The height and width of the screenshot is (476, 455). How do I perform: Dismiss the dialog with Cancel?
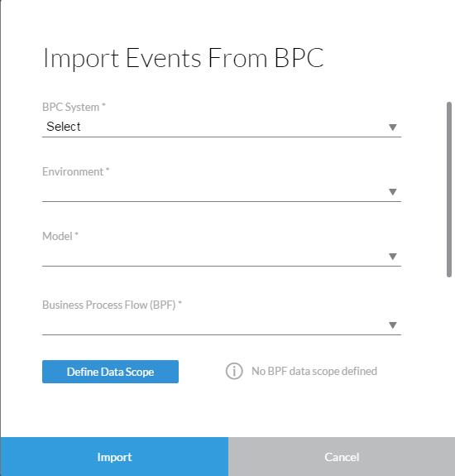(342, 457)
